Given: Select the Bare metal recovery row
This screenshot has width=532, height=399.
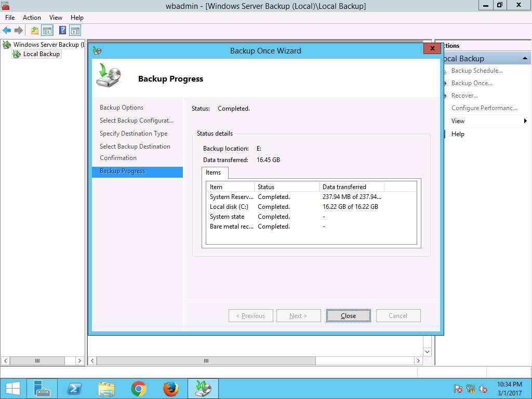Looking at the screenshot, I should click(x=311, y=227).
